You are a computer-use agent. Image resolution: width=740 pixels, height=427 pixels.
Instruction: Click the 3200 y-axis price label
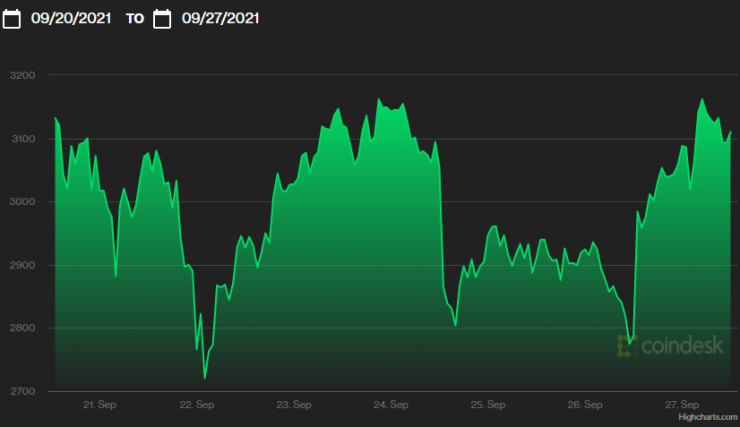pyautogui.click(x=22, y=76)
